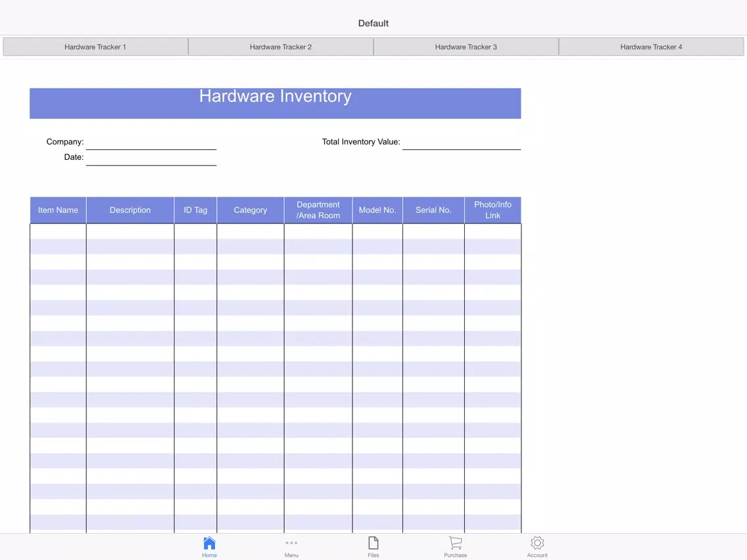Viewport: 747px width, 560px height.
Task: Select the Serial No. column header
Action: coord(433,210)
